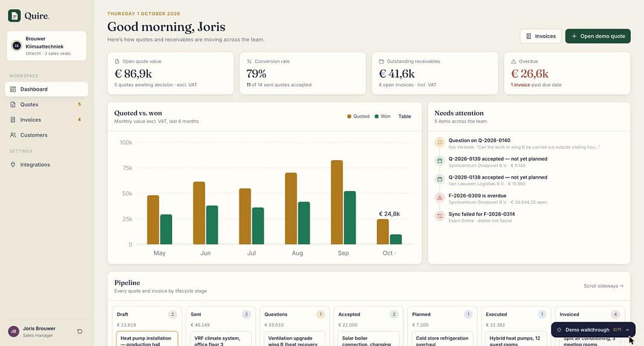Navigate to Customers page
Image resolution: width=644 pixels, height=346 pixels.
click(47, 135)
